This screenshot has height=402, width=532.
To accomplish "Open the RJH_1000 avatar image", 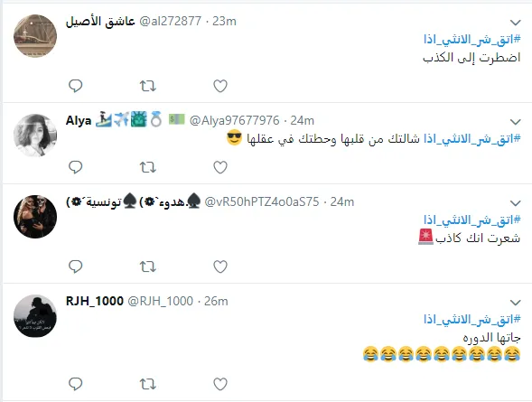I will [35, 316].
